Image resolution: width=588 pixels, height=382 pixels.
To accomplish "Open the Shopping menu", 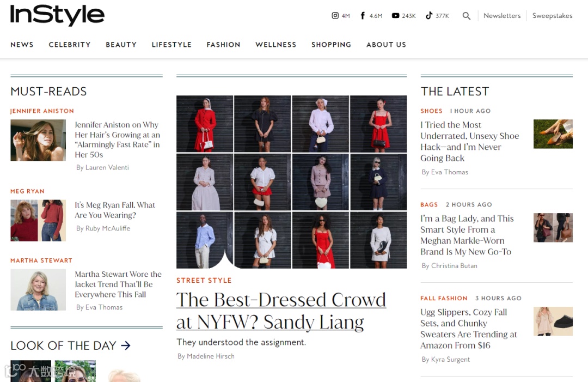I will click(x=331, y=45).
